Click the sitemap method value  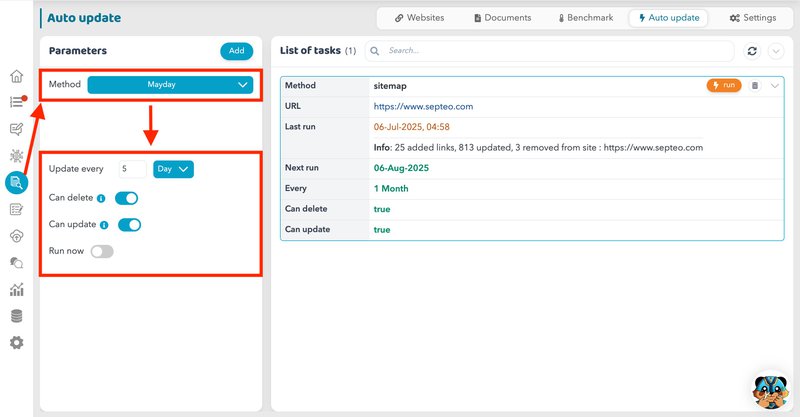(390, 86)
